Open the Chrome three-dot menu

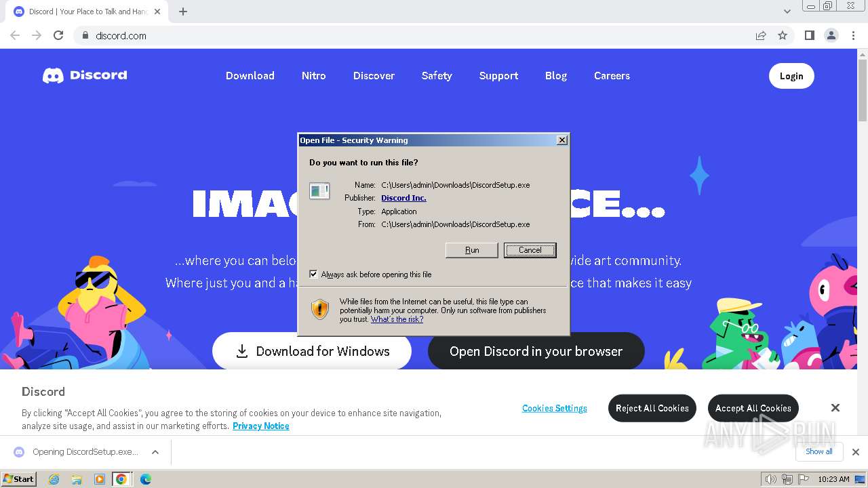point(853,35)
